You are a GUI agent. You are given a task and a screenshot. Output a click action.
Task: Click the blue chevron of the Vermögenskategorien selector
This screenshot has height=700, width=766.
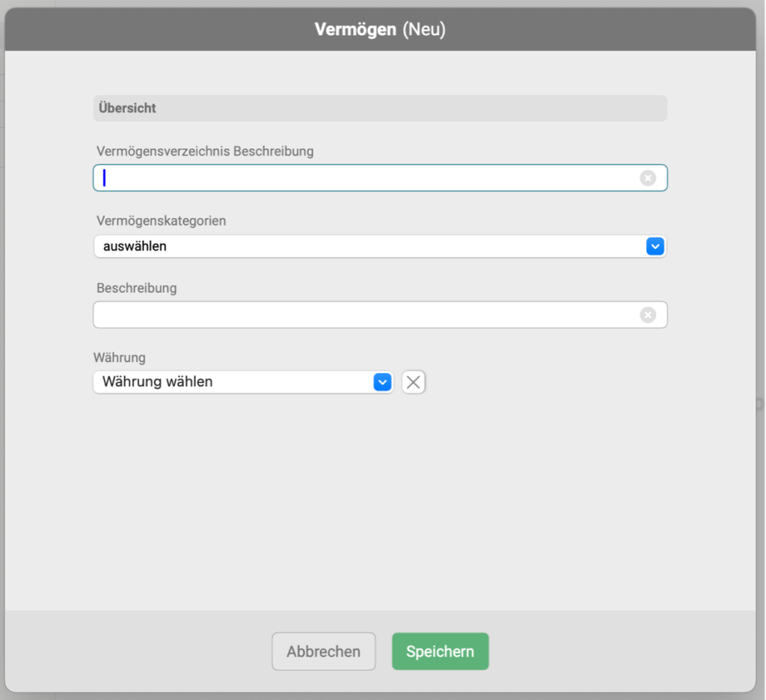(x=655, y=246)
